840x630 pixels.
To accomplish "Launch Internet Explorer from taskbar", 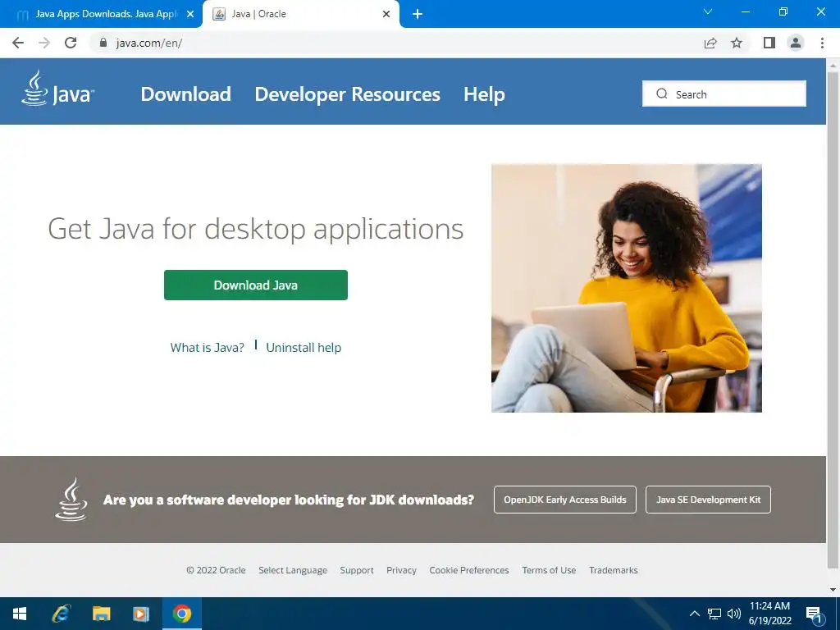I will tap(61, 614).
